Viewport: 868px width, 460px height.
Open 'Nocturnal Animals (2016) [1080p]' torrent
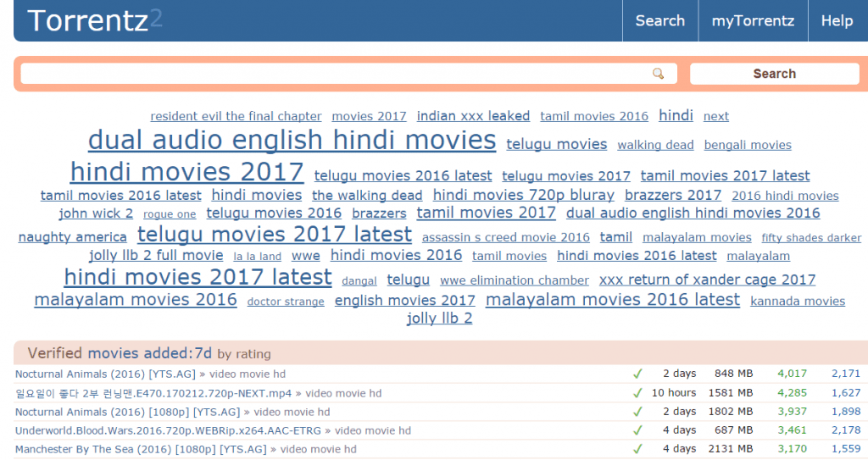click(127, 412)
